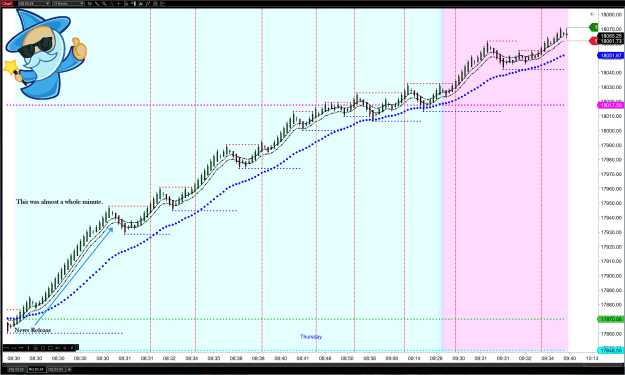Click the small arrow icon near 18080.00
Viewport: 625px width, 375px height.
coord(592,14)
